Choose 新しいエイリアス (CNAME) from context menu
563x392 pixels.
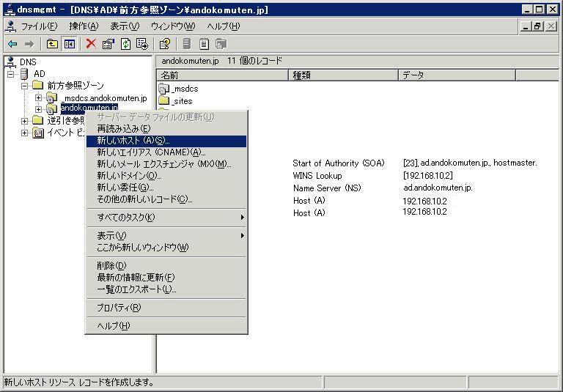(x=151, y=152)
